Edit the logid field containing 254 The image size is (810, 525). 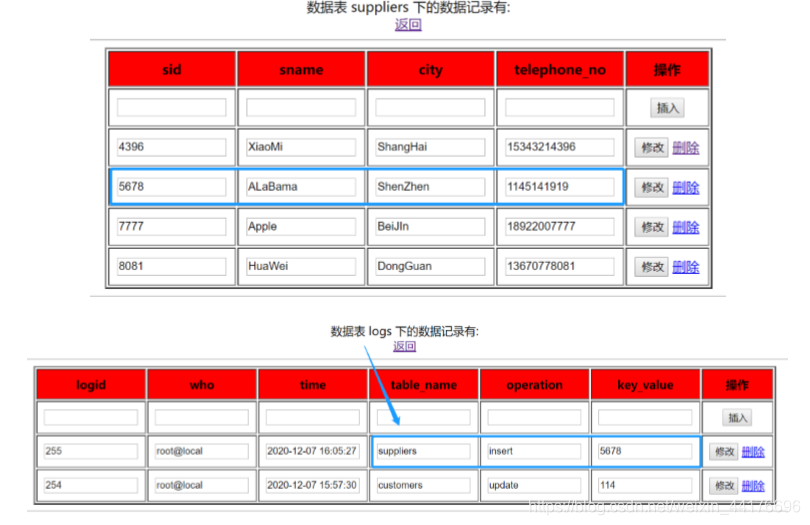click(x=91, y=485)
